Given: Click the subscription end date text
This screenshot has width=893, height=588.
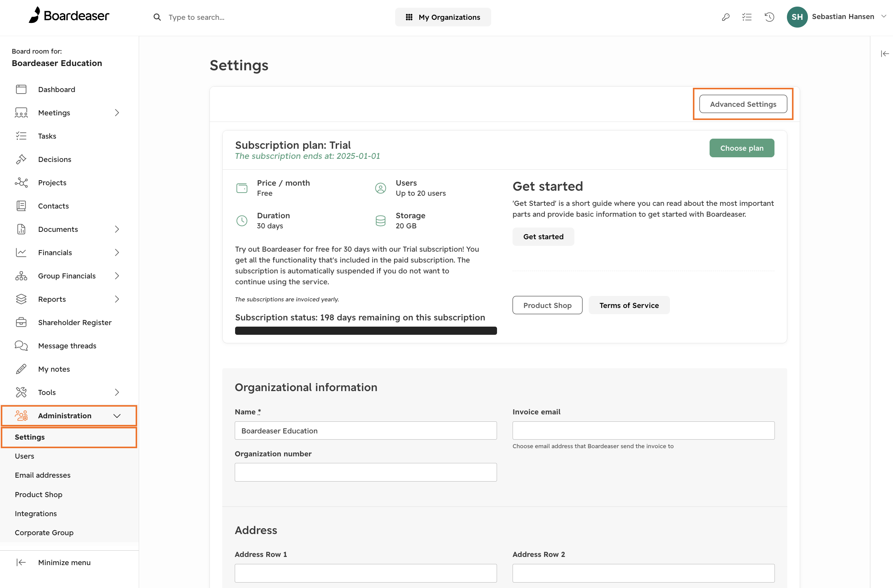Looking at the screenshot, I should [x=307, y=156].
